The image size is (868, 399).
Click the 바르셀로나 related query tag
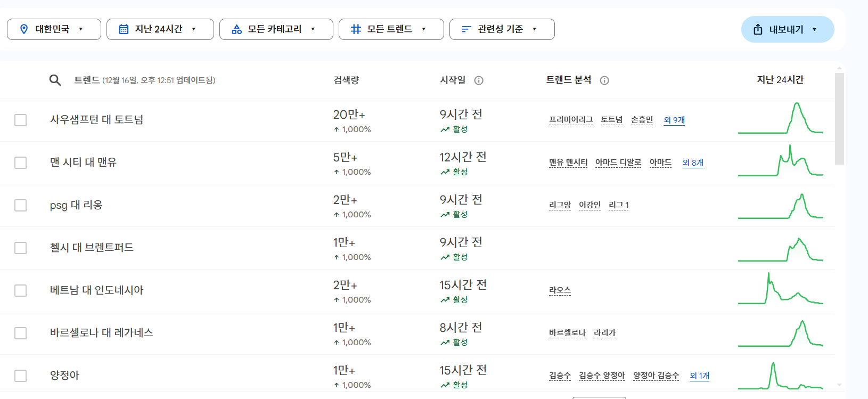(x=567, y=333)
